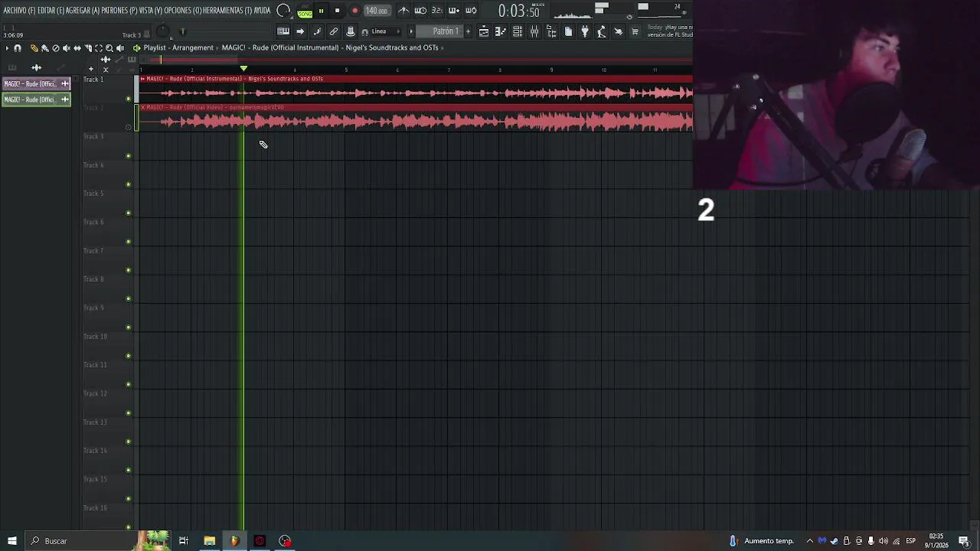Click the typing keyboard to piano icon
This screenshot has height=551, width=980.
[x=283, y=31]
